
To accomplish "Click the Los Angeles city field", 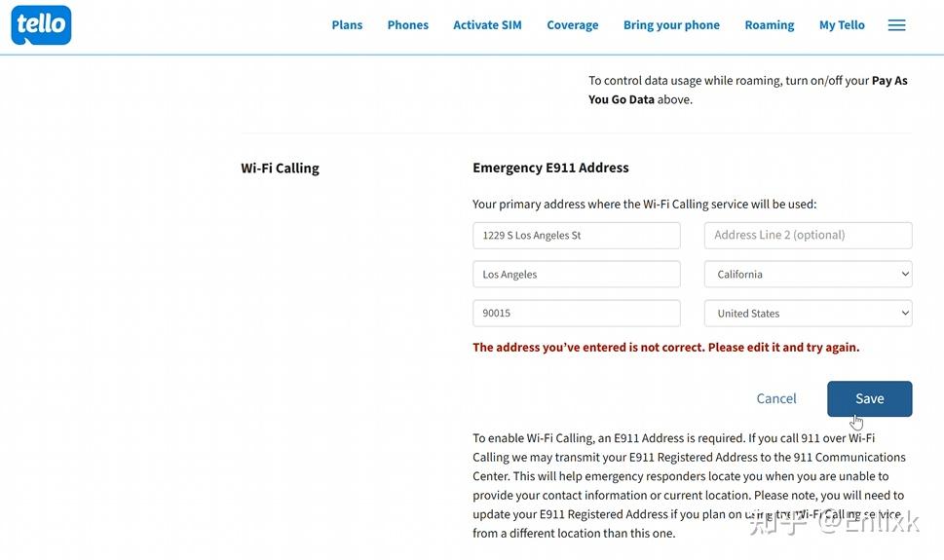I will [576, 275].
